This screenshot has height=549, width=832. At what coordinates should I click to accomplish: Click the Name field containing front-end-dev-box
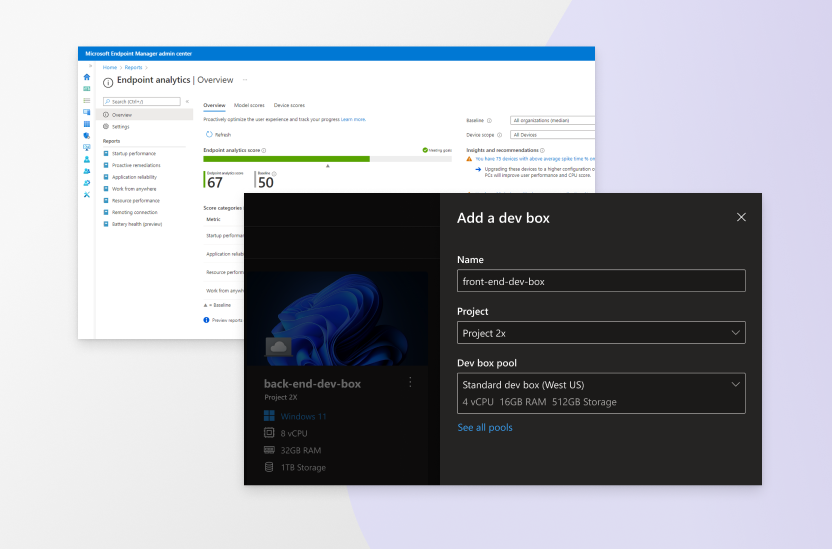tap(600, 281)
